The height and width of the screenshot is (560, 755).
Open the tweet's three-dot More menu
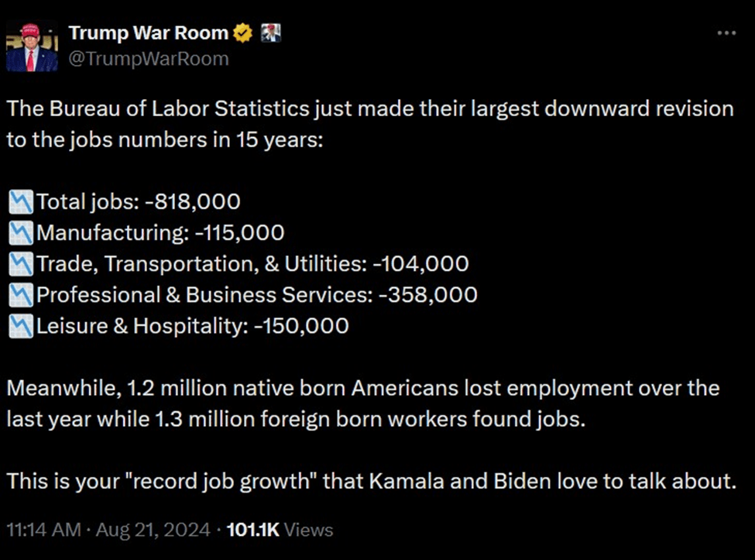(x=726, y=33)
